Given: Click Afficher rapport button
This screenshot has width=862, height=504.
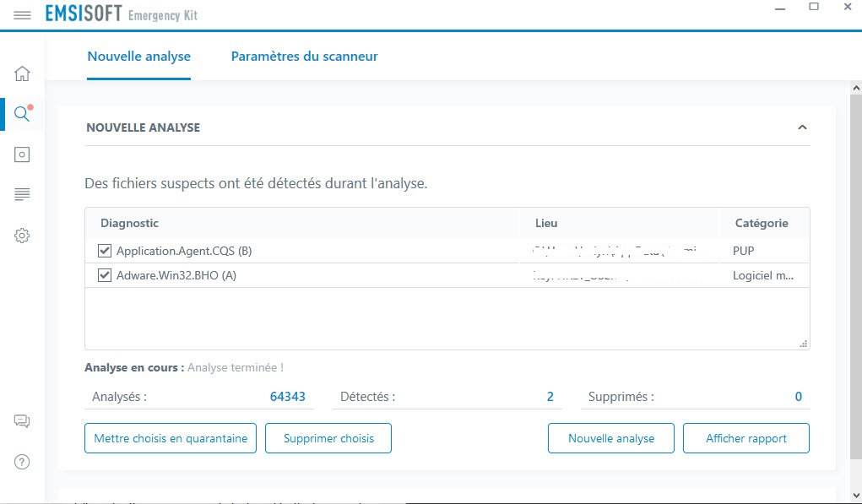Looking at the screenshot, I should click(x=746, y=438).
